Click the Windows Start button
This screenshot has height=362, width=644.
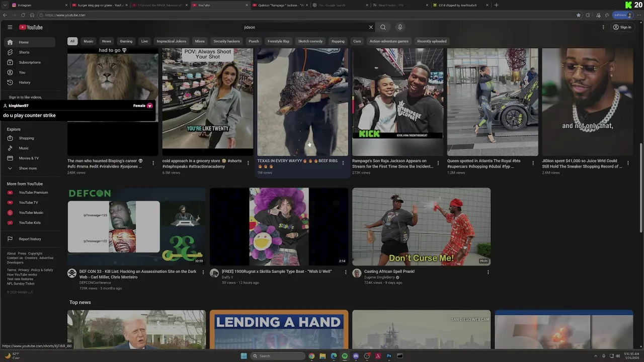(244, 356)
